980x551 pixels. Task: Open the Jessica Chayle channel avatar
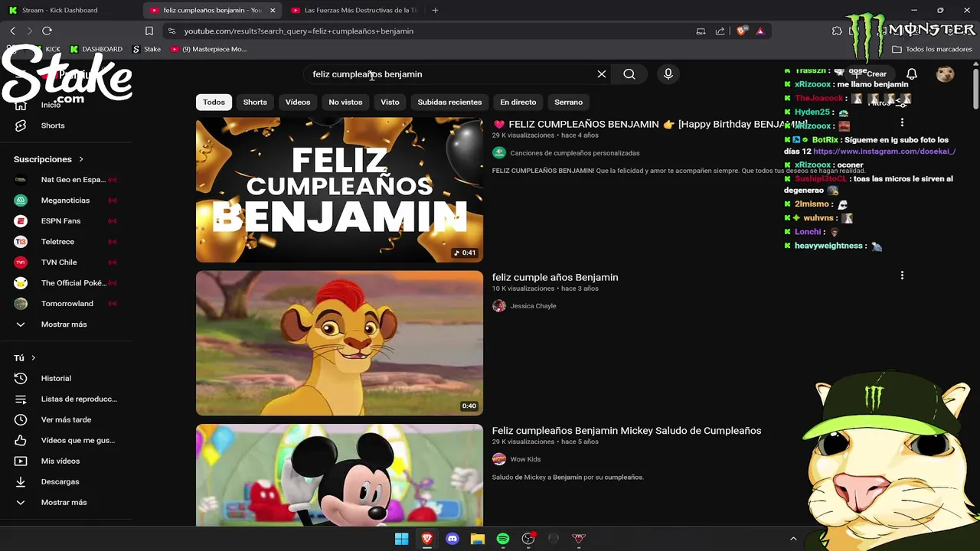tap(499, 306)
